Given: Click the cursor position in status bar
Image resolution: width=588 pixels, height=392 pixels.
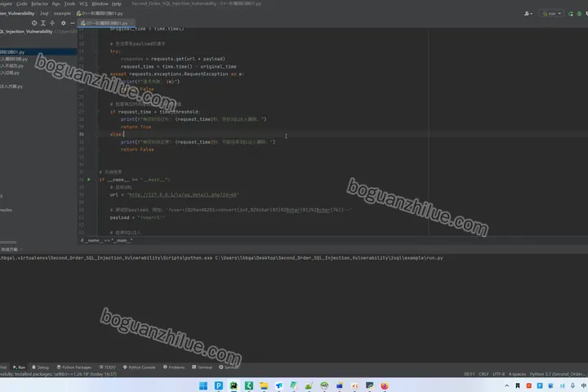Looking at the screenshot, I should (469, 374).
